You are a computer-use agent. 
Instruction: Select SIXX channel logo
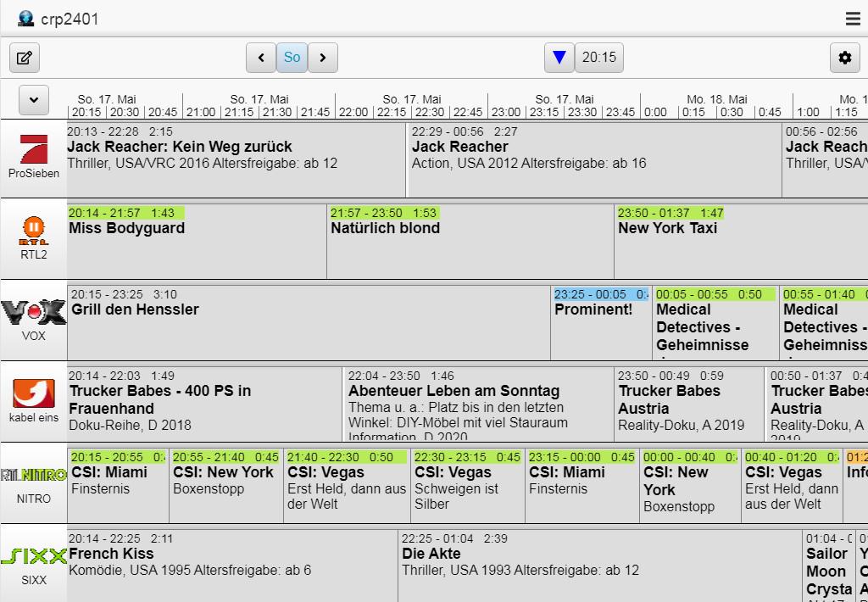coord(34,555)
